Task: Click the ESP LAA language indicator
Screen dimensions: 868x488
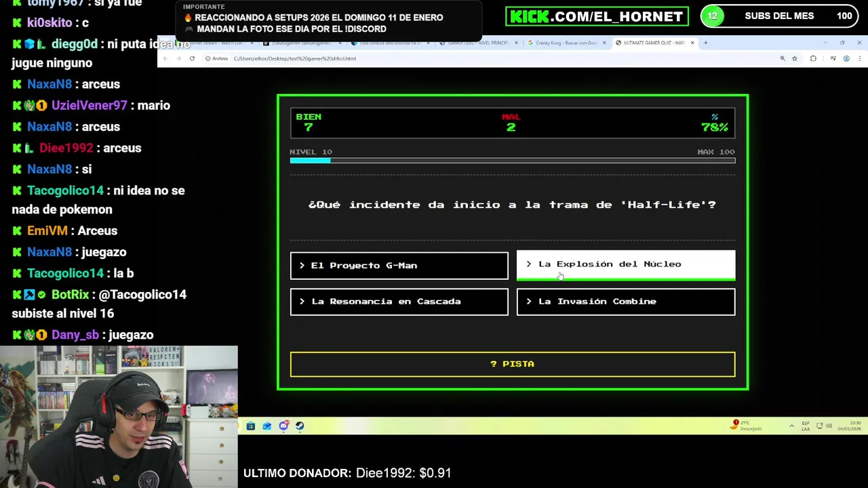Action: (x=805, y=426)
